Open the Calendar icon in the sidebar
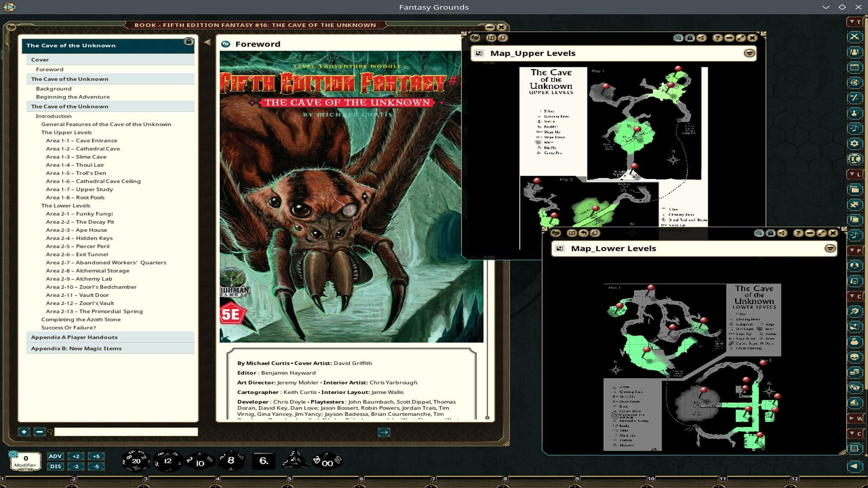Screen dimensions: 868x488 point(855,67)
